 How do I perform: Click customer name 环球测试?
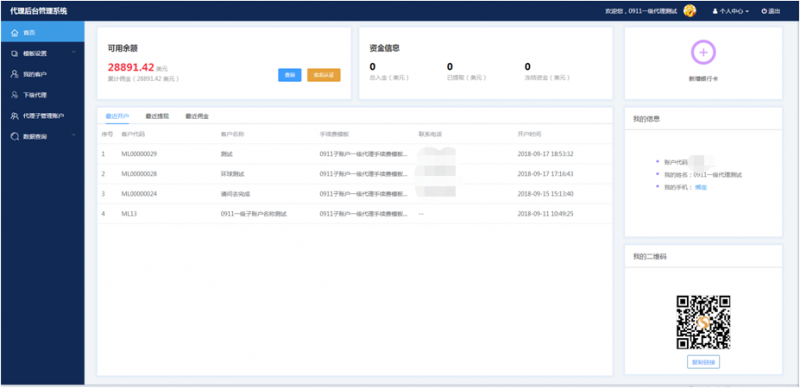point(232,174)
